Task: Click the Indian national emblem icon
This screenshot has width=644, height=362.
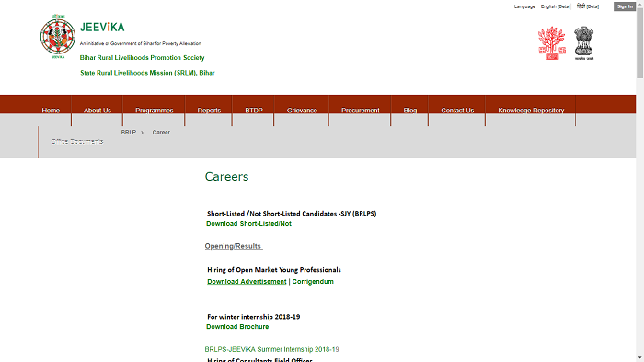Action: (583, 43)
